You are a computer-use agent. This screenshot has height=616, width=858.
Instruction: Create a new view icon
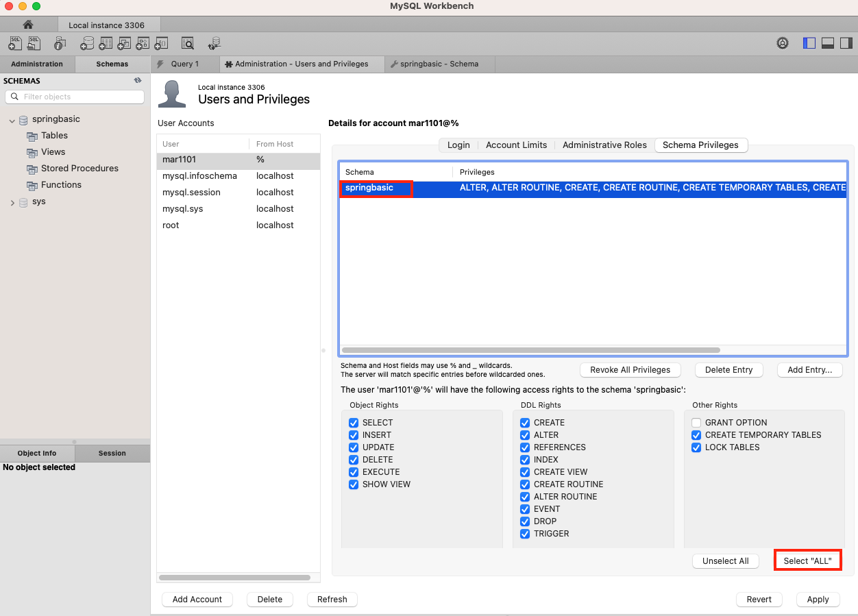[124, 43]
